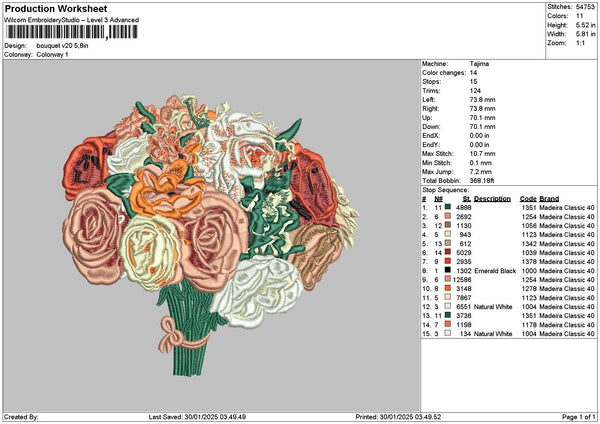
Task: Click stitch count '4888' in stop 1
Action: click(x=463, y=207)
